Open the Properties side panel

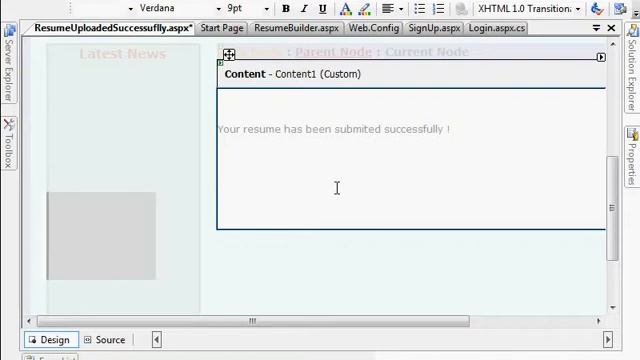point(632,157)
